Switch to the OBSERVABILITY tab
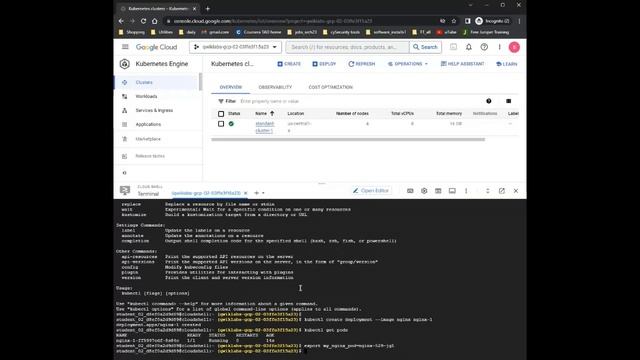This screenshot has height=360, width=640. pyautogui.click(x=275, y=87)
